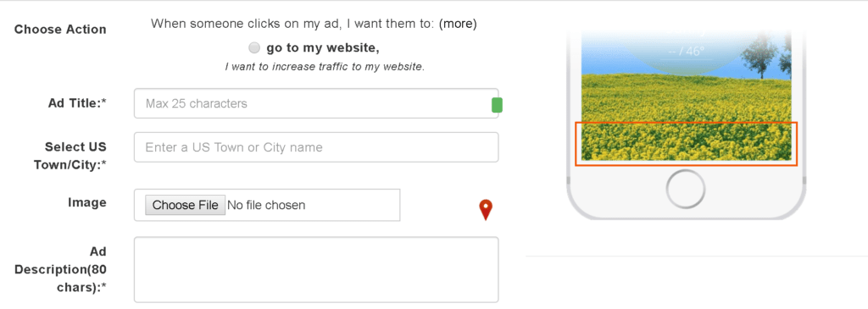
Task: Click the bold "go to my website," text
Action: (x=323, y=48)
